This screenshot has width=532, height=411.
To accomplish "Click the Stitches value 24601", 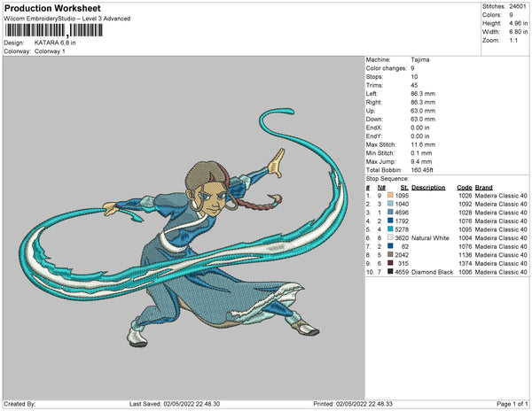I will pos(518,6).
